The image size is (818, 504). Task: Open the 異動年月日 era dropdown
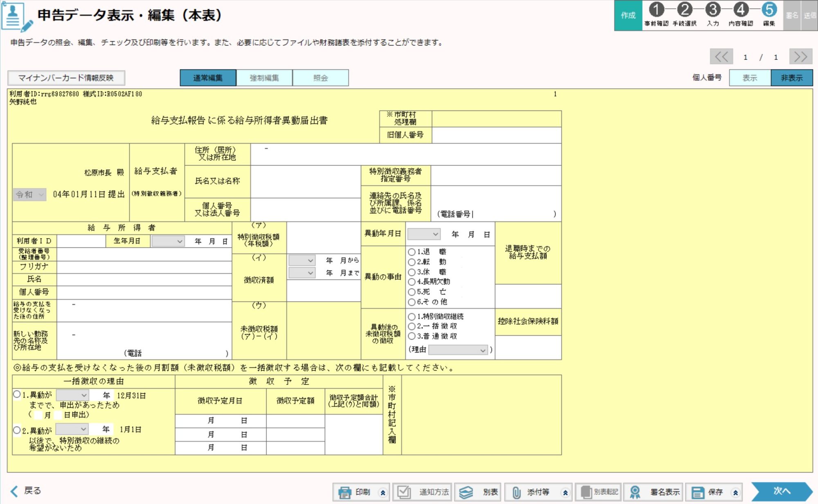424,234
